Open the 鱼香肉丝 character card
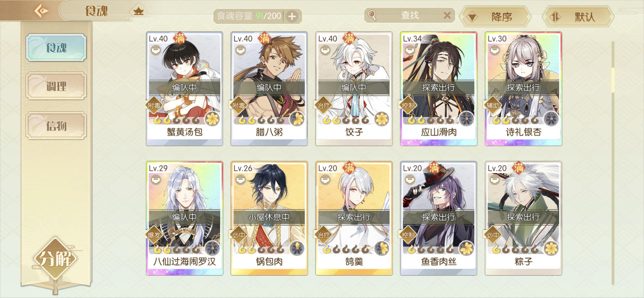 pyautogui.click(x=438, y=218)
